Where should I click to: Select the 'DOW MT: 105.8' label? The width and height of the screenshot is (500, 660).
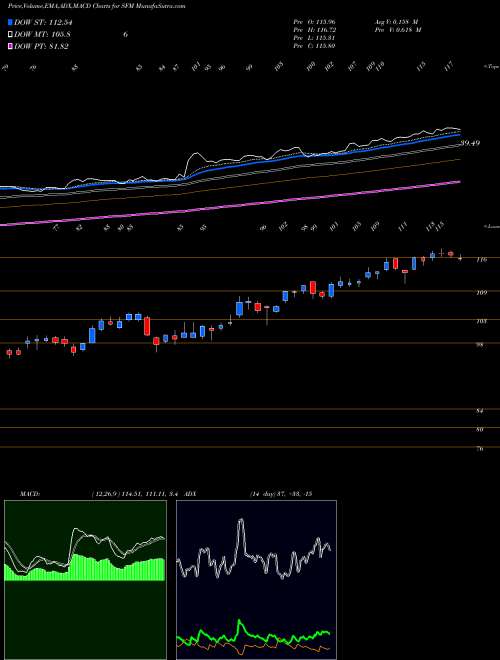(42, 35)
